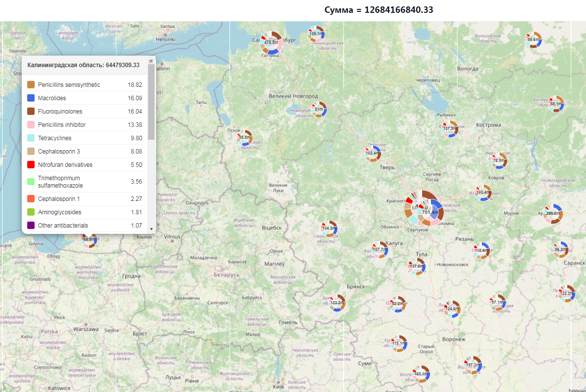Select the Fluoroquinolones row in the legend

click(x=84, y=112)
